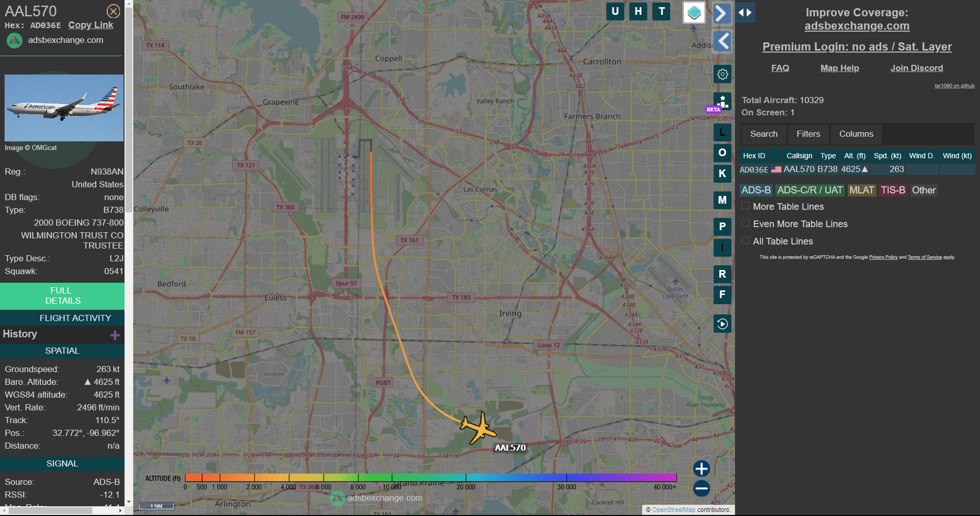The height and width of the screenshot is (516, 980).
Task: Click the SPATIAL section header
Action: 62,351
